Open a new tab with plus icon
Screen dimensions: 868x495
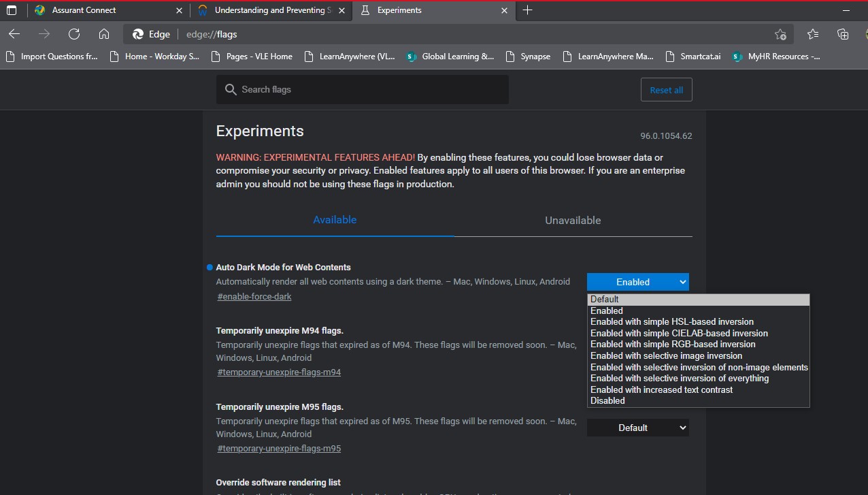coord(528,10)
